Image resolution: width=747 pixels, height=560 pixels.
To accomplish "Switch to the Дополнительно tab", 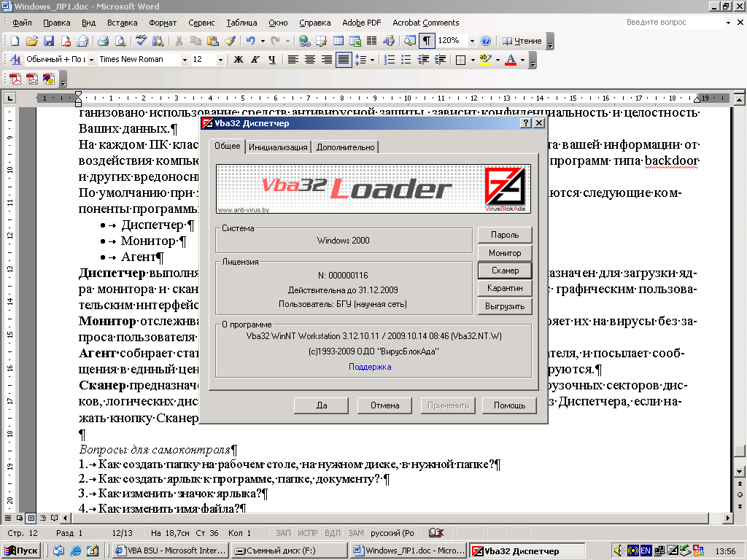I will (345, 147).
